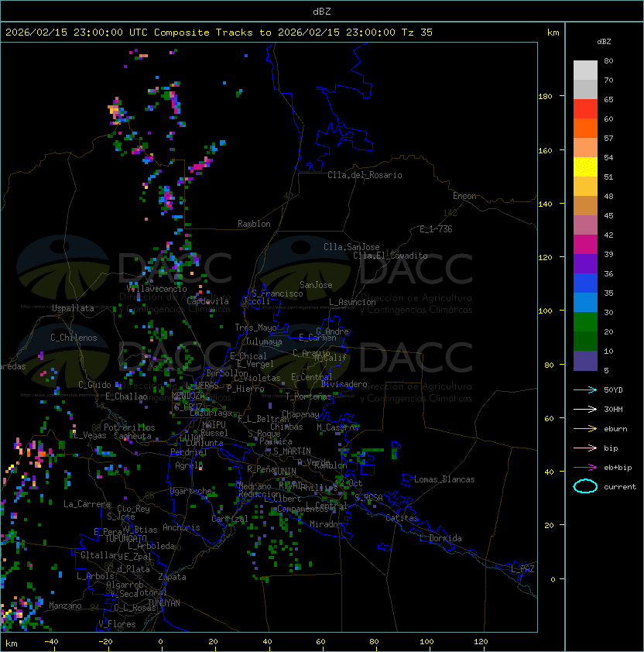This screenshot has width=644, height=652.
Task: Click the 'L_Asuncion' map label
Action: [352, 302]
